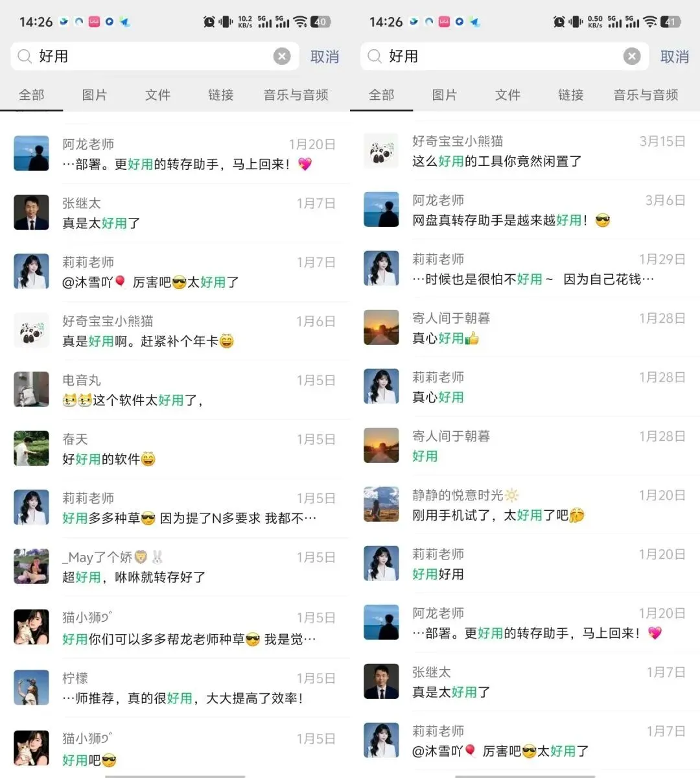Image resolution: width=700 pixels, height=778 pixels.
Task: Clear search text in right search bar
Action: tap(632, 56)
